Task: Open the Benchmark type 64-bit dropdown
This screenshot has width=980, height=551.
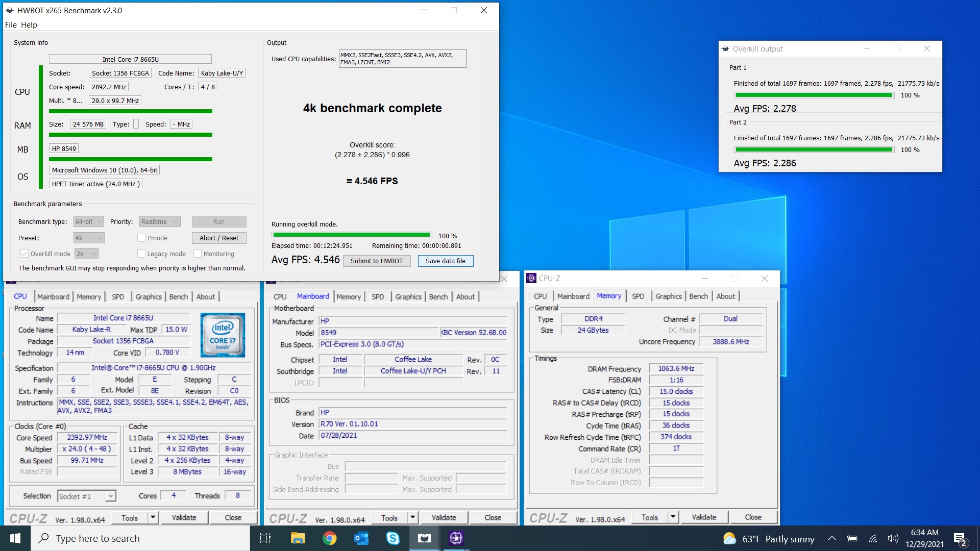Action: click(89, 221)
